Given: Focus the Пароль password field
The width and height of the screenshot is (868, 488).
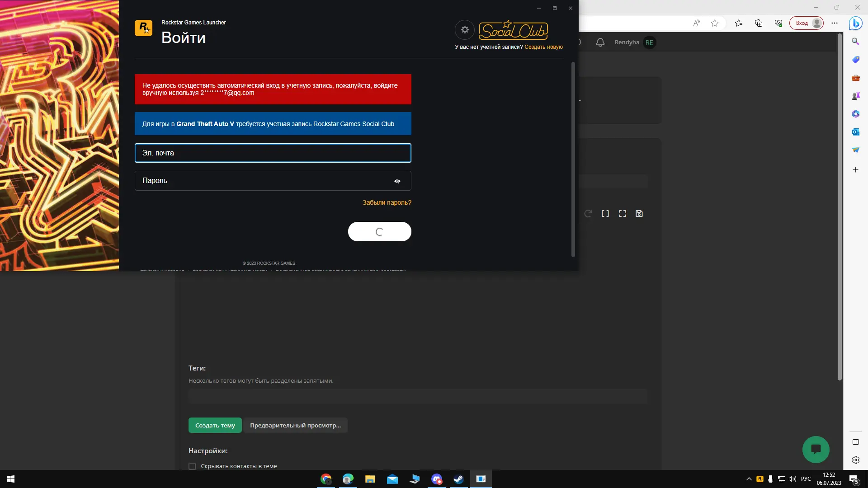Looking at the screenshot, I should 273,181.
